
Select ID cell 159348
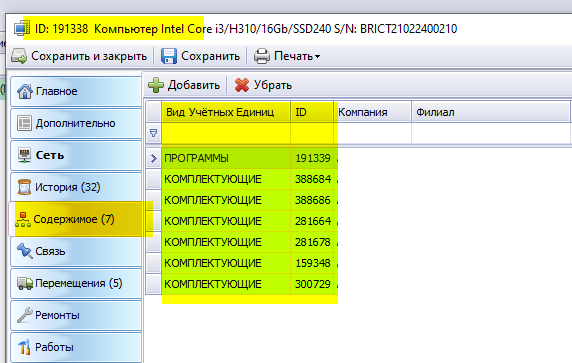click(x=312, y=263)
